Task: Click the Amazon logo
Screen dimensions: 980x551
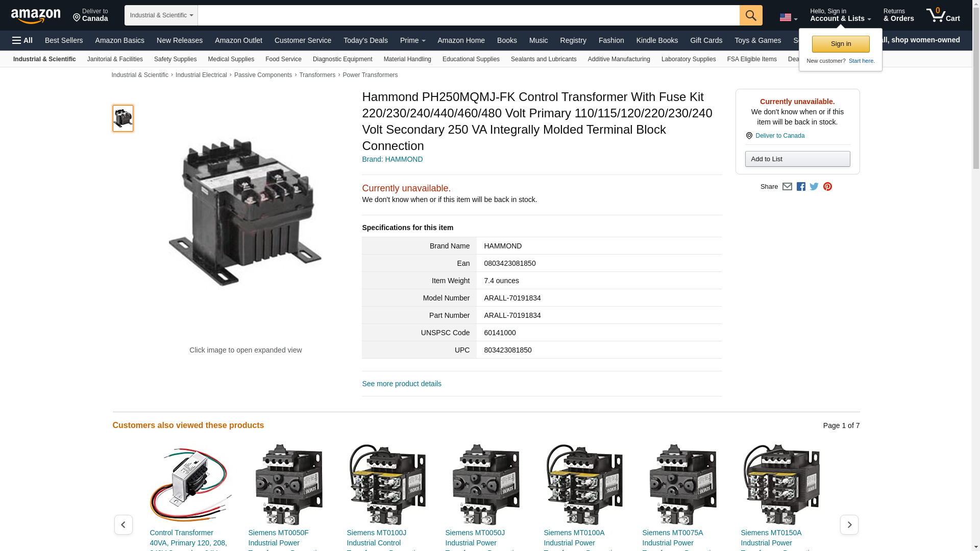Action: 36,16
